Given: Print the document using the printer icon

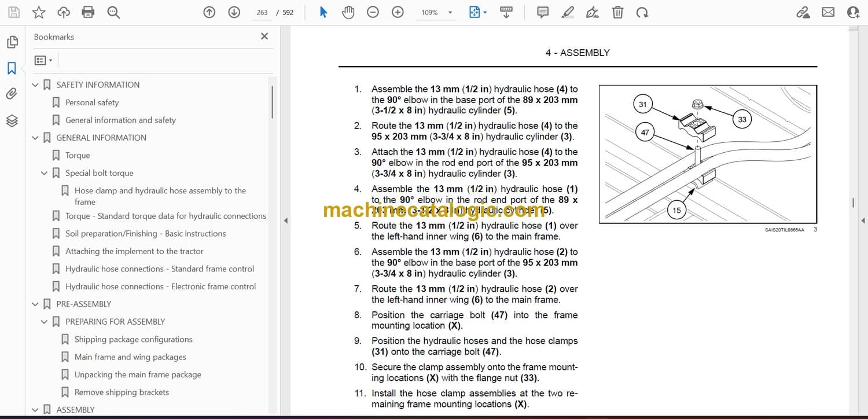Looking at the screenshot, I should coord(88,12).
